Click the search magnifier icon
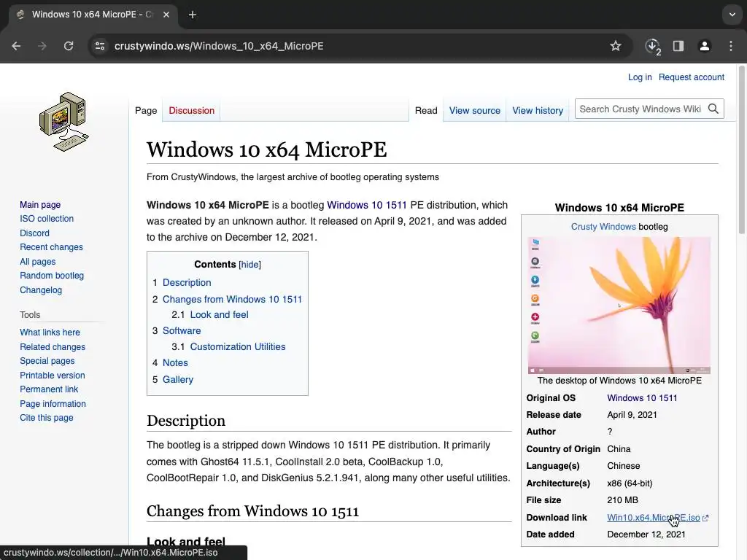747x560 pixels. (x=713, y=109)
